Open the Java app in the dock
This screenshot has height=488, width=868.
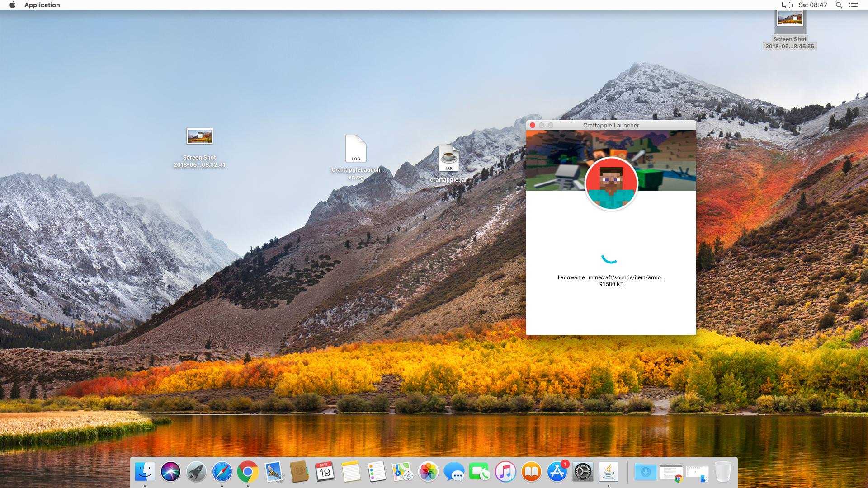click(x=609, y=472)
